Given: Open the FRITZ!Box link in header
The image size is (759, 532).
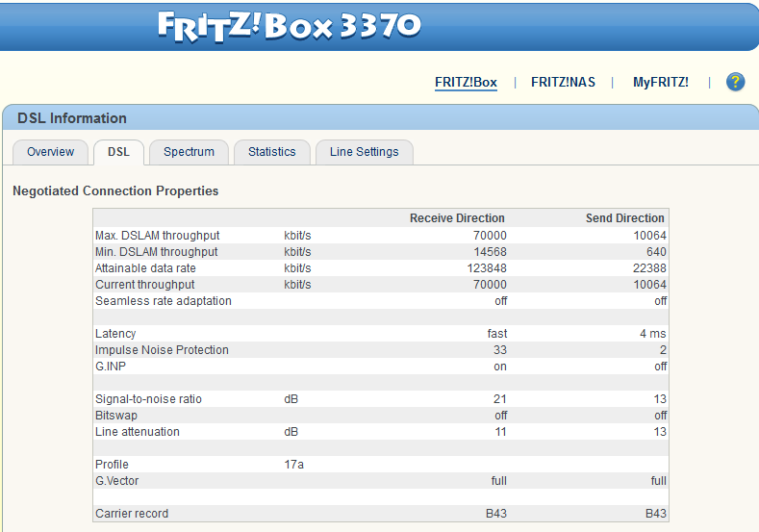Looking at the screenshot, I should [x=466, y=83].
